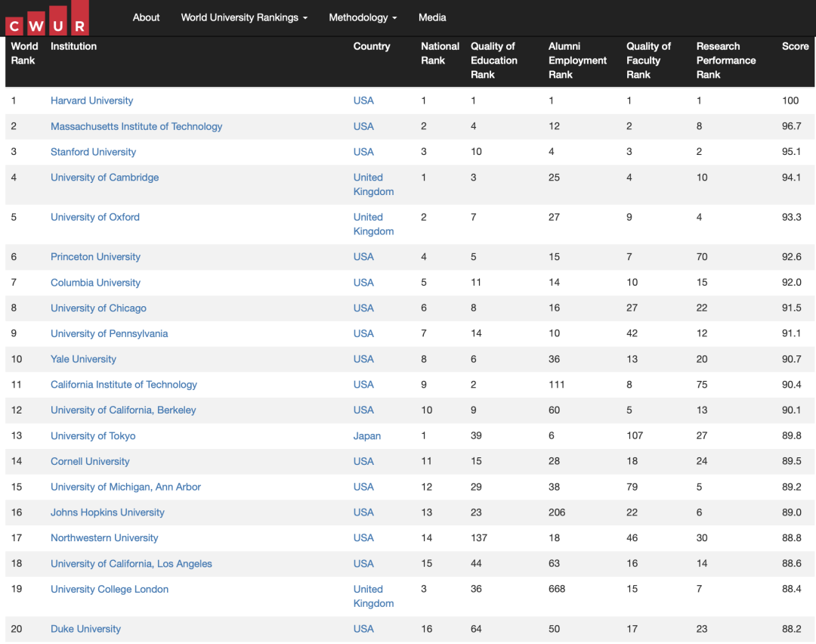The height and width of the screenshot is (644, 816).
Task: Open University of California, Berkeley link
Action: tap(123, 410)
